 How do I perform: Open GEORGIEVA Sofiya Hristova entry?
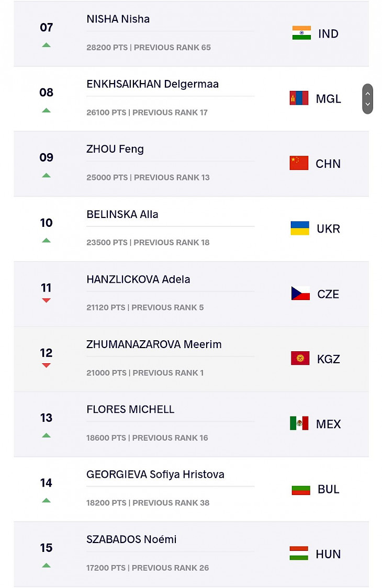155,475
